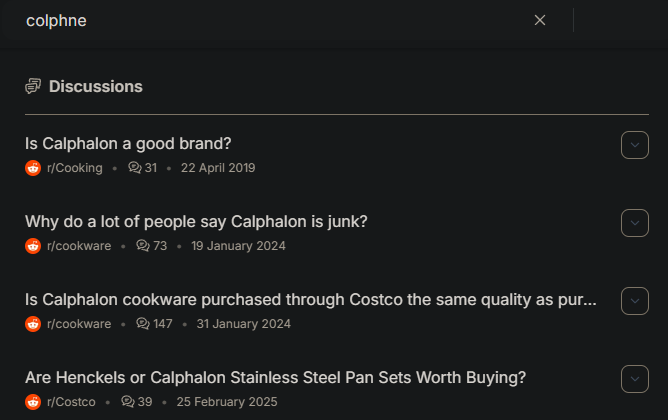The image size is (668, 420).
Task: Open 'Is Calphalon a good brand?' discussion
Action: click(x=128, y=144)
